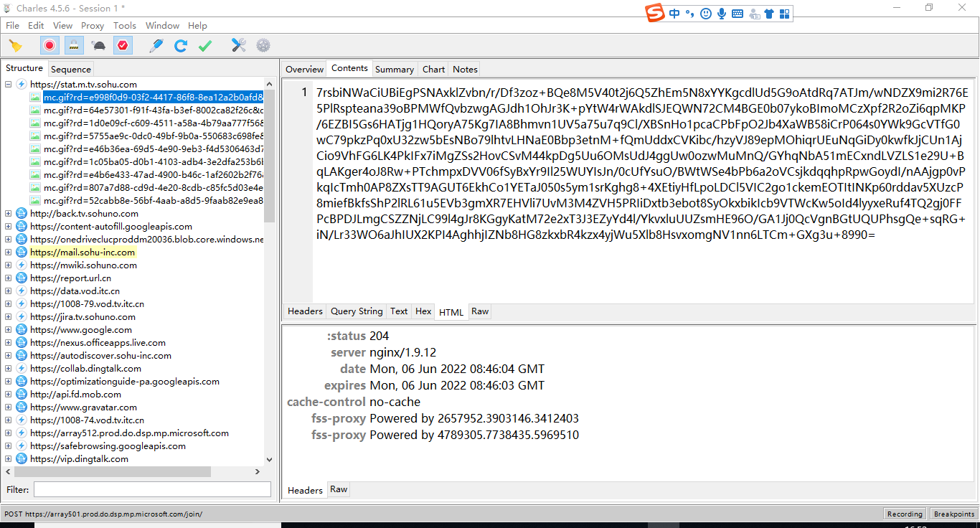The image size is (980, 528).
Task: Click the globe icon beside report.url.cn
Action: click(22, 278)
